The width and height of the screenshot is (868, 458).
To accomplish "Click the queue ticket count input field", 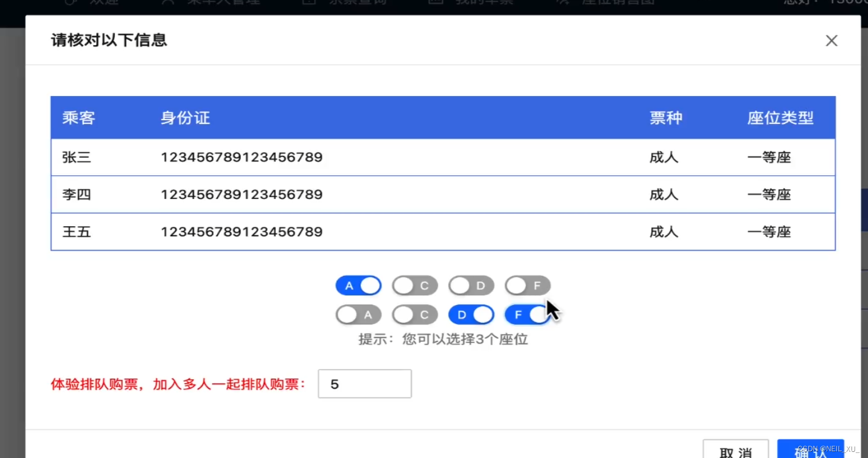I will [x=365, y=384].
